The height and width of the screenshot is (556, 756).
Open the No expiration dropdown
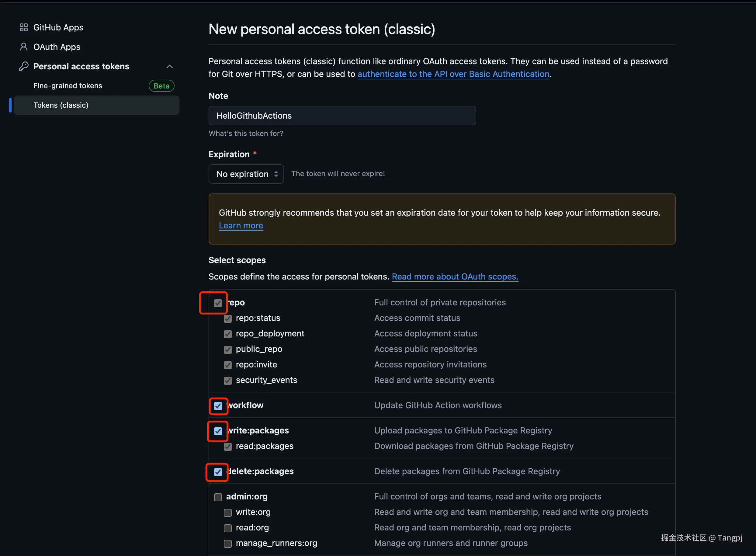[x=246, y=174]
